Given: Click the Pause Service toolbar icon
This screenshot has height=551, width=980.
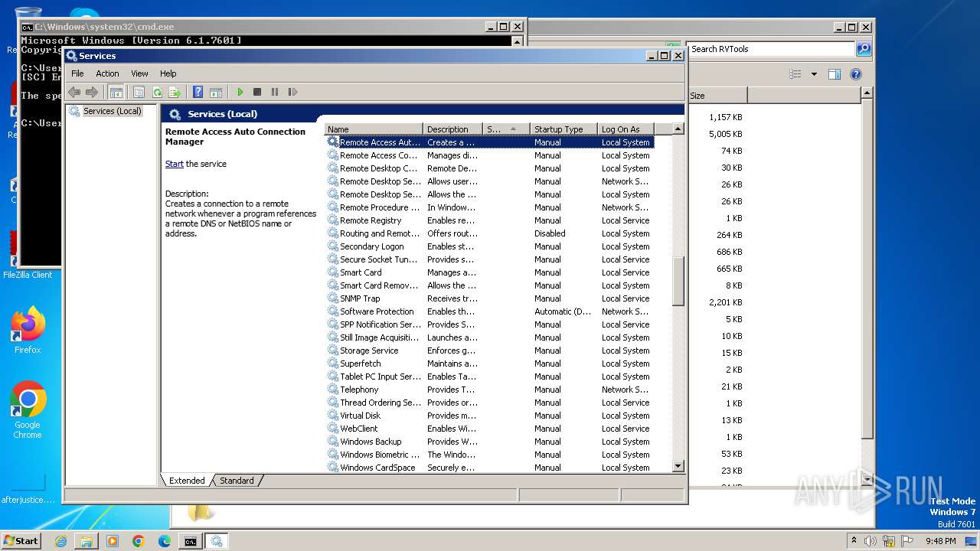Looking at the screenshot, I should click(x=275, y=92).
